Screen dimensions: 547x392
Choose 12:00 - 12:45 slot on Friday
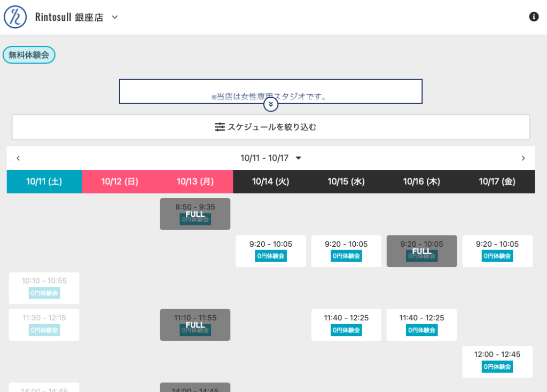pyautogui.click(x=497, y=362)
